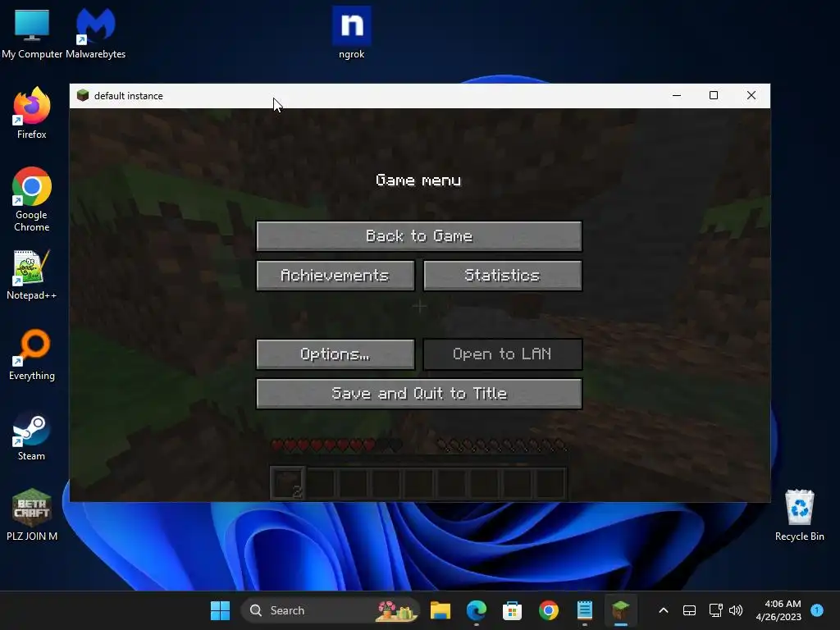
Task: Open the BetaCraft PLZ JOIN M icon
Action: point(32,515)
